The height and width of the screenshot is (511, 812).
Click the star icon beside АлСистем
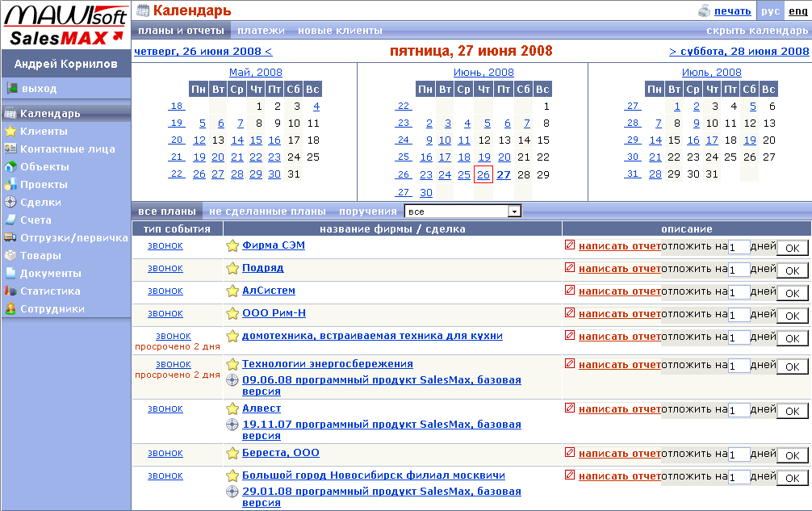pos(232,291)
